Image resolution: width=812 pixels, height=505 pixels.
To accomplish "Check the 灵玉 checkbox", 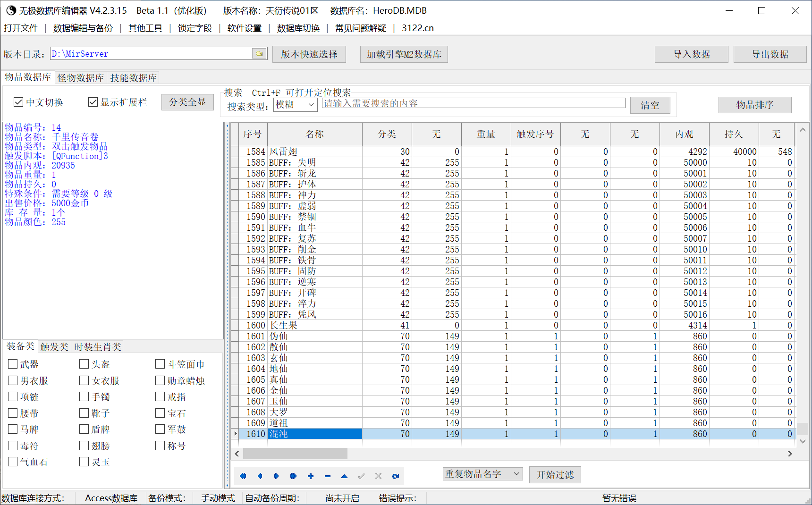I will 84,462.
